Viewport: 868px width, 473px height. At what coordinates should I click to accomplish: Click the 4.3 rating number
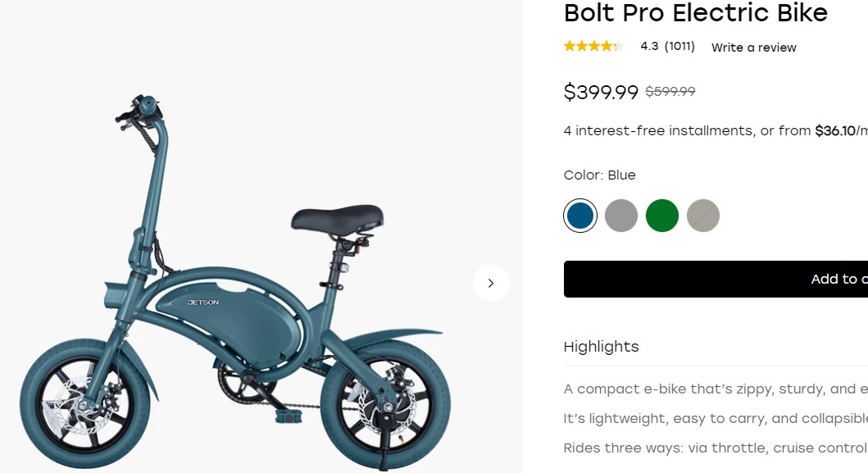(x=649, y=47)
